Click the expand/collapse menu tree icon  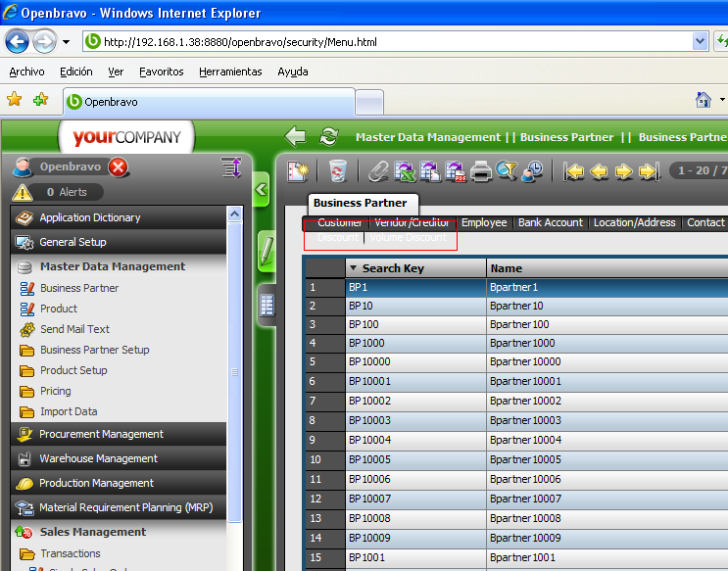231,167
